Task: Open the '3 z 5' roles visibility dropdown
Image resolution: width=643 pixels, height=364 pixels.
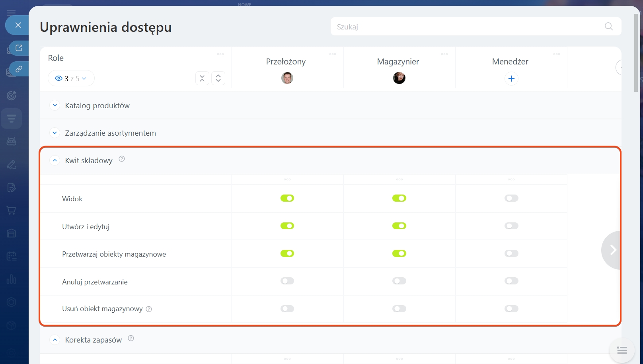Action: (x=71, y=78)
